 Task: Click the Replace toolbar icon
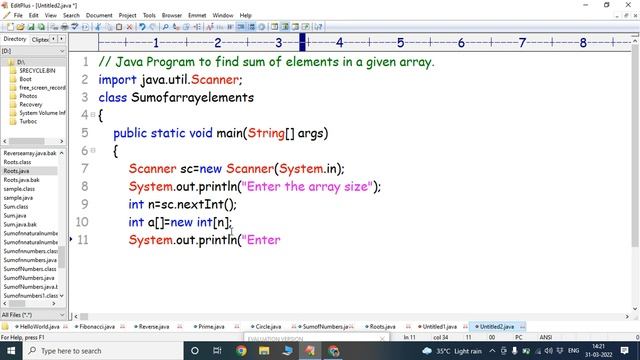point(176,27)
